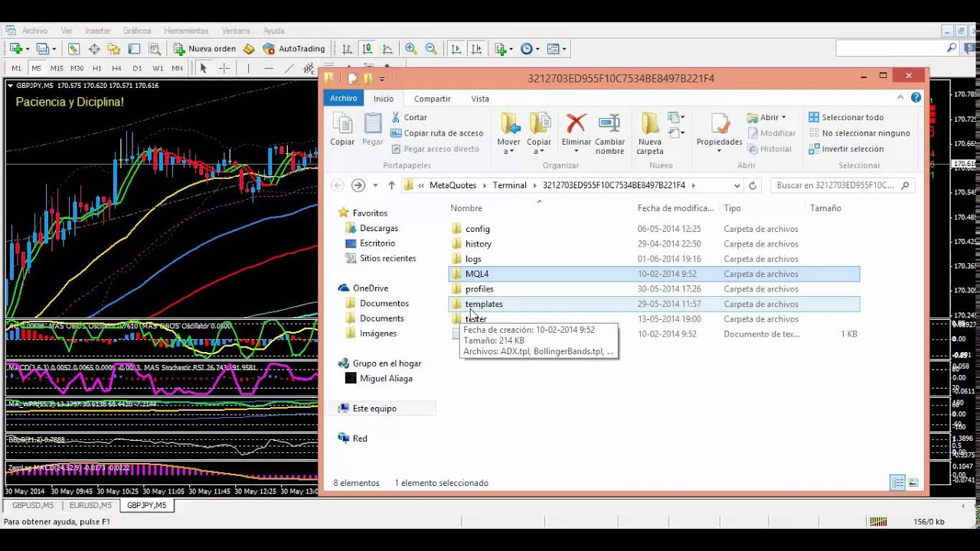Click the zoom in chart magnifier icon
Screen dimensions: 980x551
[411, 48]
